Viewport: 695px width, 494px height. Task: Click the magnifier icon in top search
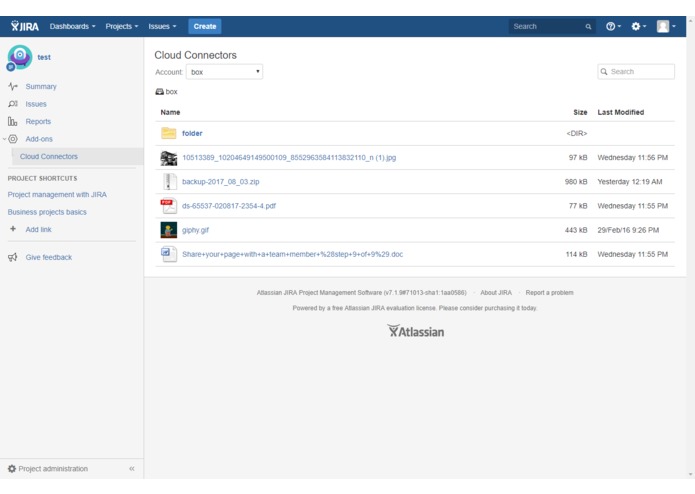588,27
